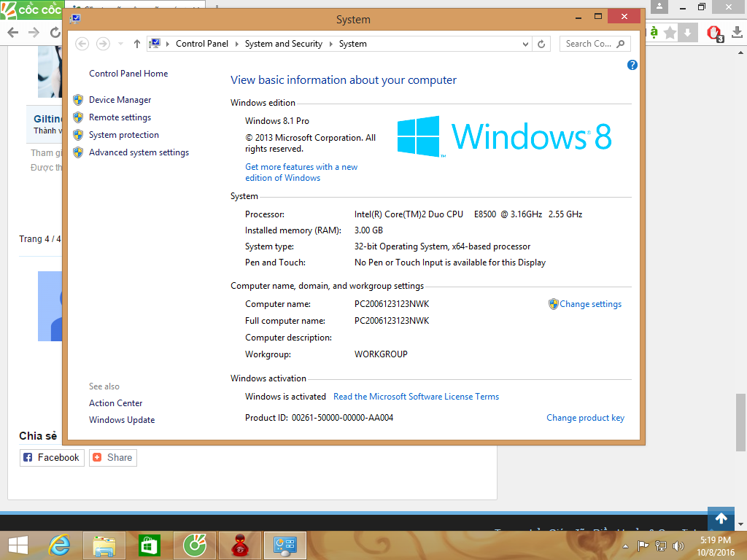Open Device Manager from the sidebar
This screenshot has width=747, height=560.
[120, 99]
